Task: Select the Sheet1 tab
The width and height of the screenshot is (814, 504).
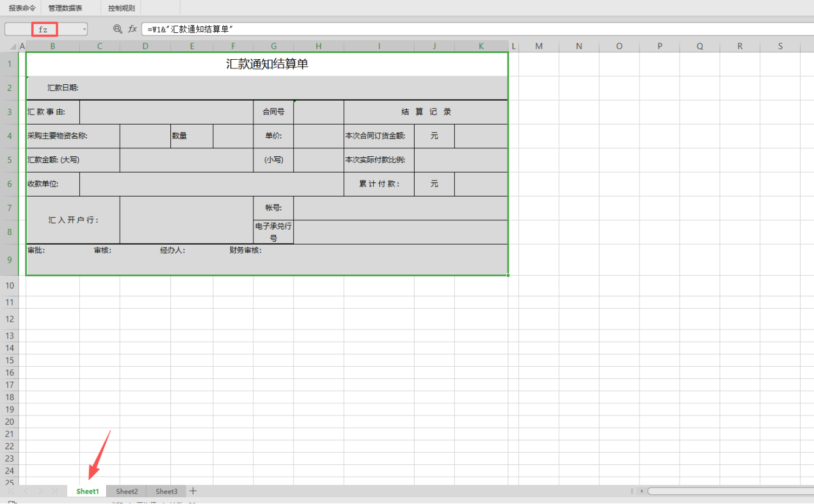Action: (87, 491)
